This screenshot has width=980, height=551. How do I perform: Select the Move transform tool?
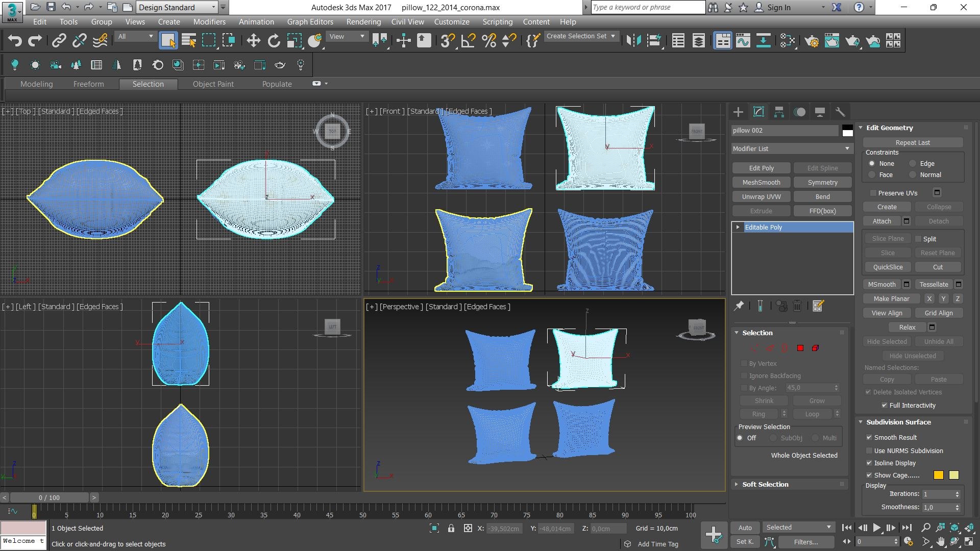pos(253,41)
